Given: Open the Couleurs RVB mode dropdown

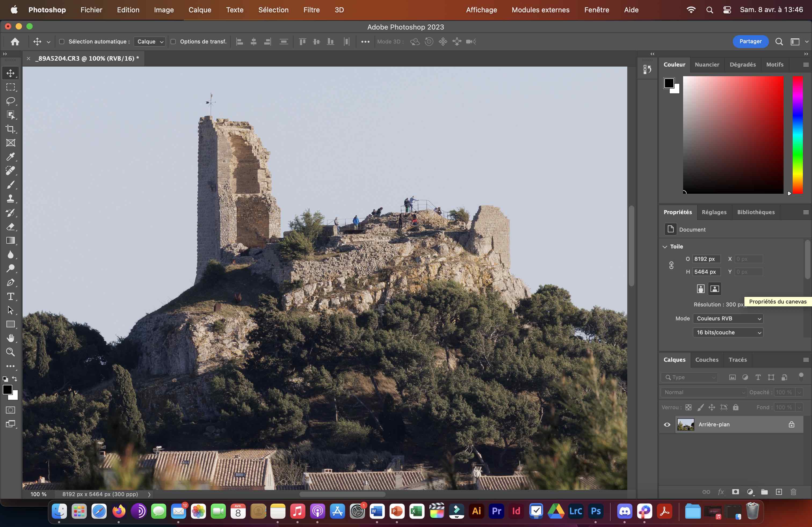Looking at the screenshot, I should coord(728,319).
